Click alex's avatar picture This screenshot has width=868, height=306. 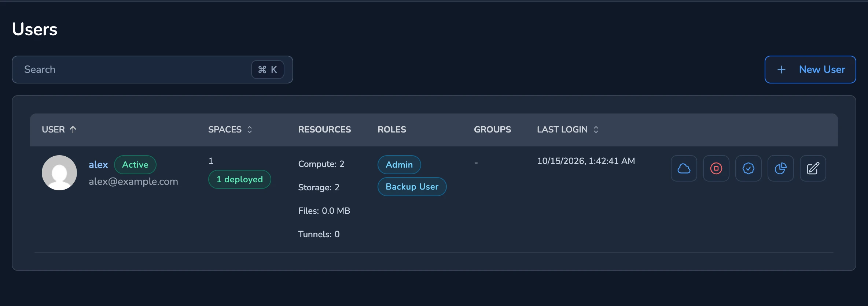[59, 173]
